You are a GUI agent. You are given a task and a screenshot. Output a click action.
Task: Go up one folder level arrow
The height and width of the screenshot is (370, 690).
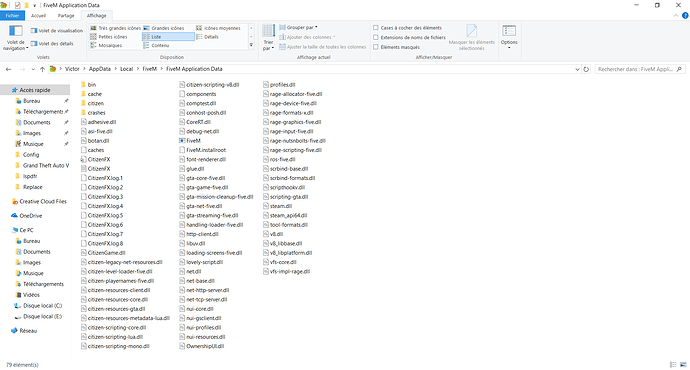pos(42,69)
